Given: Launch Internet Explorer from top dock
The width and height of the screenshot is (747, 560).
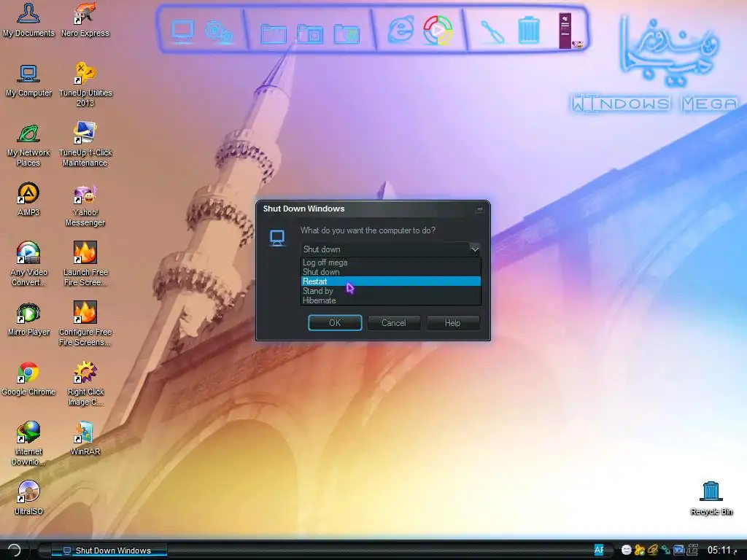Looking at the screenshot, I should 400,29.
